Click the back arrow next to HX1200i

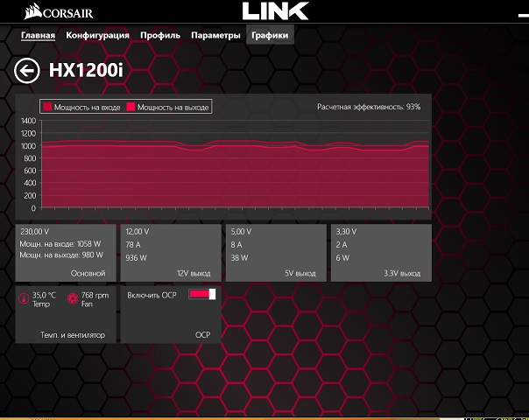pyautogui.click(x=27, y=71)
